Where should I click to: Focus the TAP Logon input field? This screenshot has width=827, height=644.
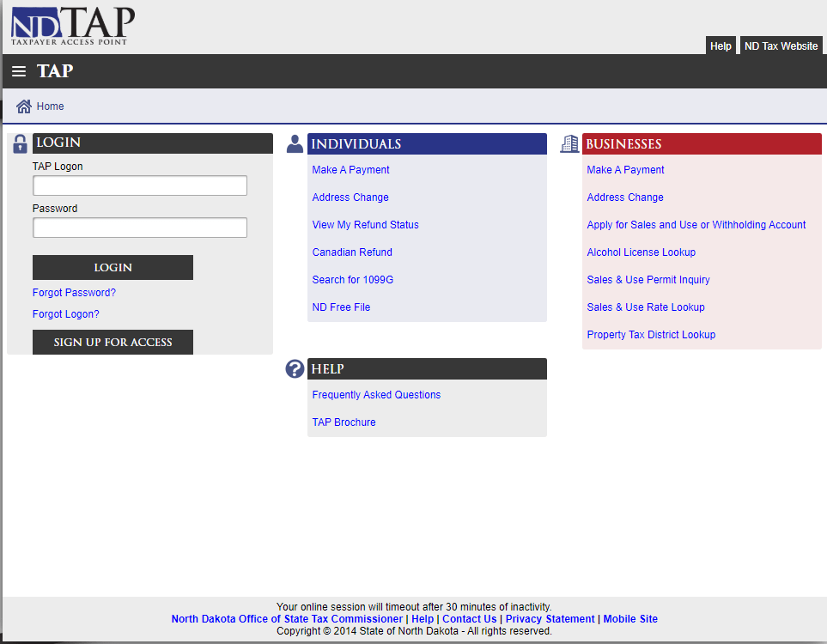[140, 185]
